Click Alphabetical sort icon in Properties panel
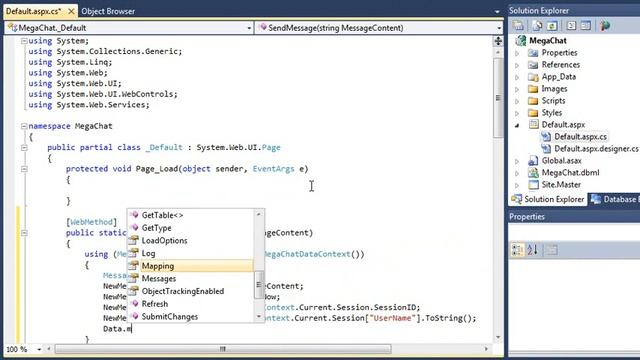 click(x=533, y=250)
